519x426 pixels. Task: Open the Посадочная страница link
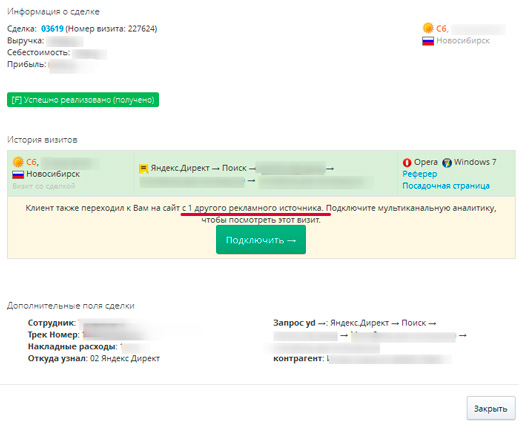(446, 186)
